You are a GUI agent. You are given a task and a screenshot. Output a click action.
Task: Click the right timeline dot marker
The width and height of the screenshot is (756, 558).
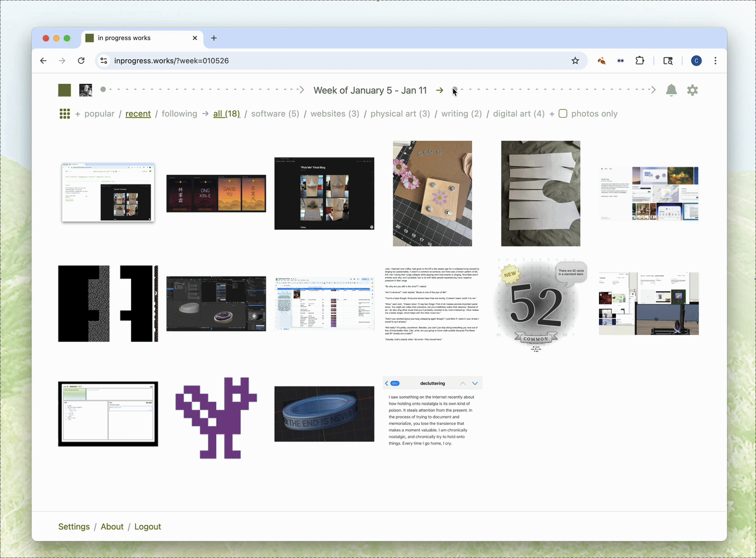[455, 90]
